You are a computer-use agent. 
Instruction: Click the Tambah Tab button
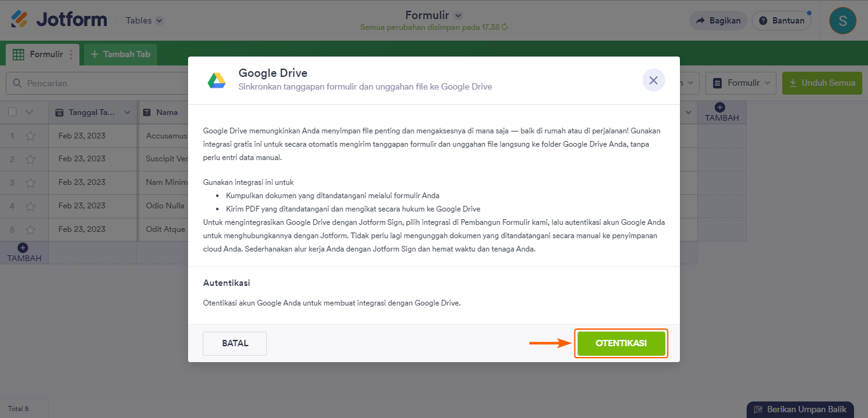pos(120,55)
